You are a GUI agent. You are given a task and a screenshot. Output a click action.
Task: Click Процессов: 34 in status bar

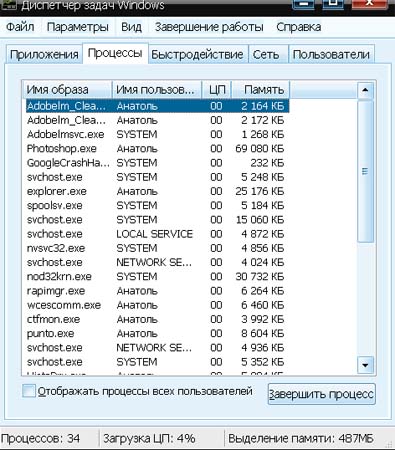41,438
